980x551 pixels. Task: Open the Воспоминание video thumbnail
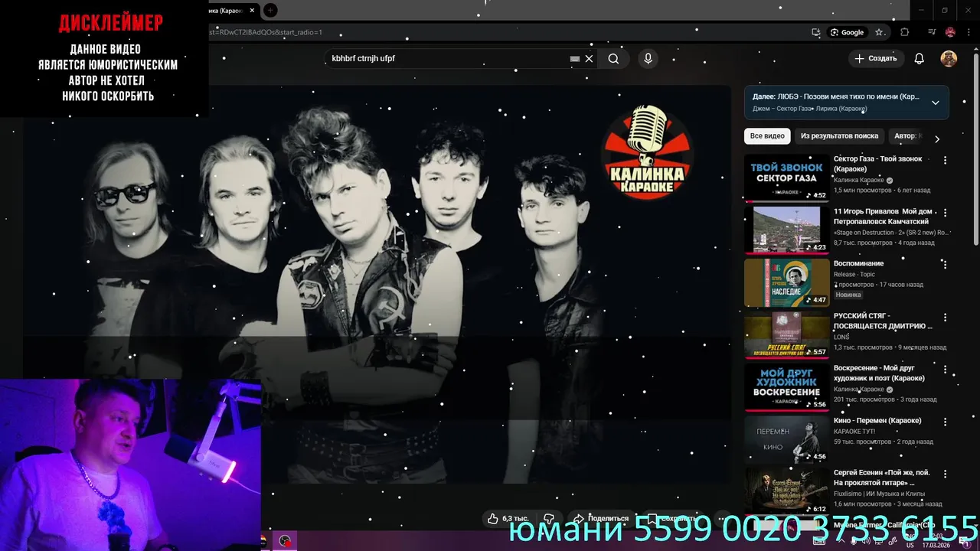[786, 282]
